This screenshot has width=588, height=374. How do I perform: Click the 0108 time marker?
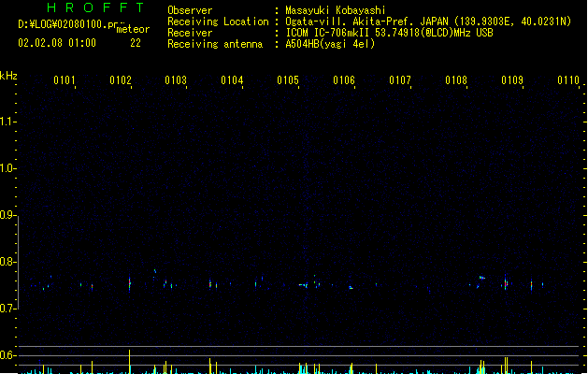[456, 79]
